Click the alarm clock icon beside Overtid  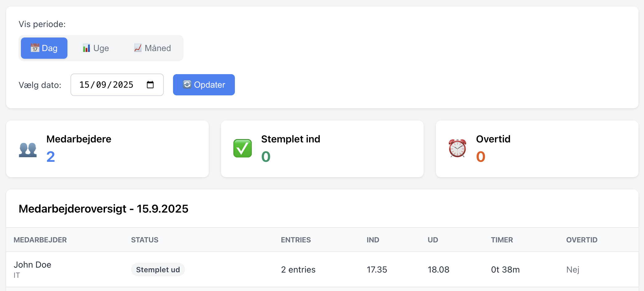457,149
